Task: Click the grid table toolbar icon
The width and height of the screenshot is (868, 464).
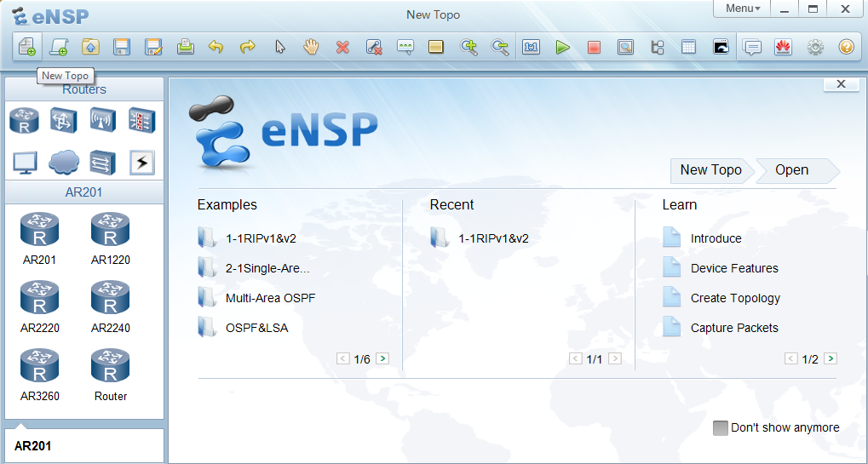Action: tap(688, 47)
